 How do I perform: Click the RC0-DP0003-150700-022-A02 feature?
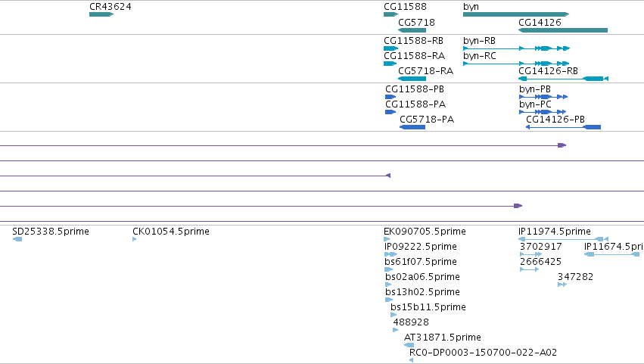(x=411, y=360)
